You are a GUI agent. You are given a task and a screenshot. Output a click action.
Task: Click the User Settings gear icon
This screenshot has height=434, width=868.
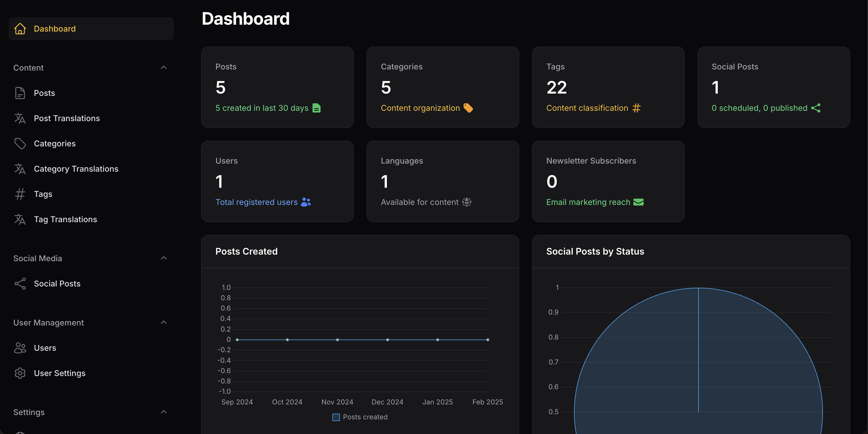pyautogui.click(x=20, y=373)
